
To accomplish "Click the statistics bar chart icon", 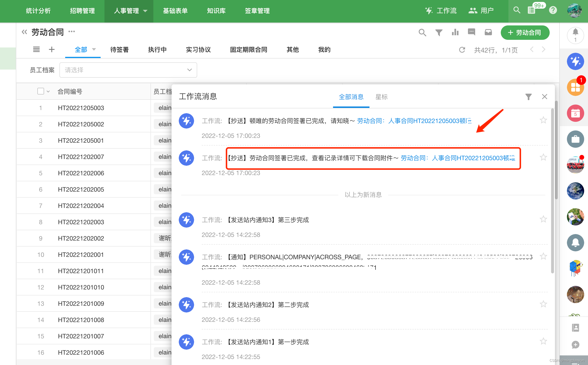I will click(x=455, y=32).
